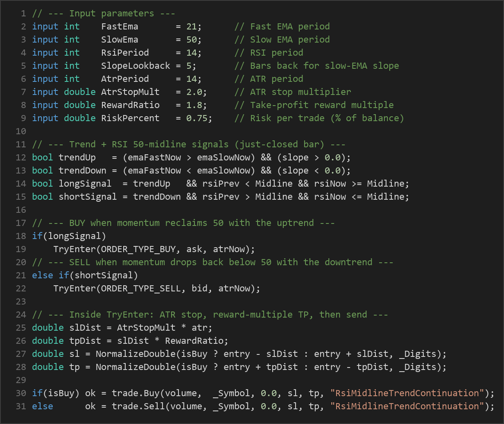
Task: Click the trendUp variable declaration on line 12
Action: coord(77,158)
